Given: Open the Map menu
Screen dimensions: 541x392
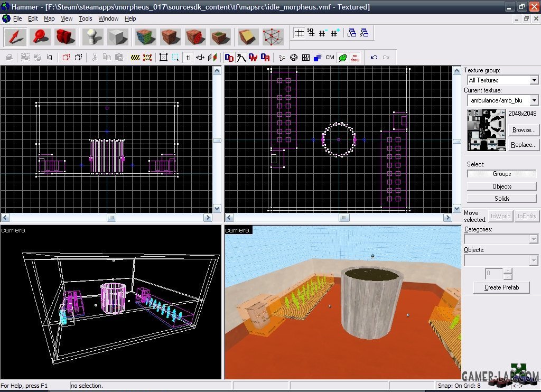Looking at the screenshot, I should [x=49, y=18].
